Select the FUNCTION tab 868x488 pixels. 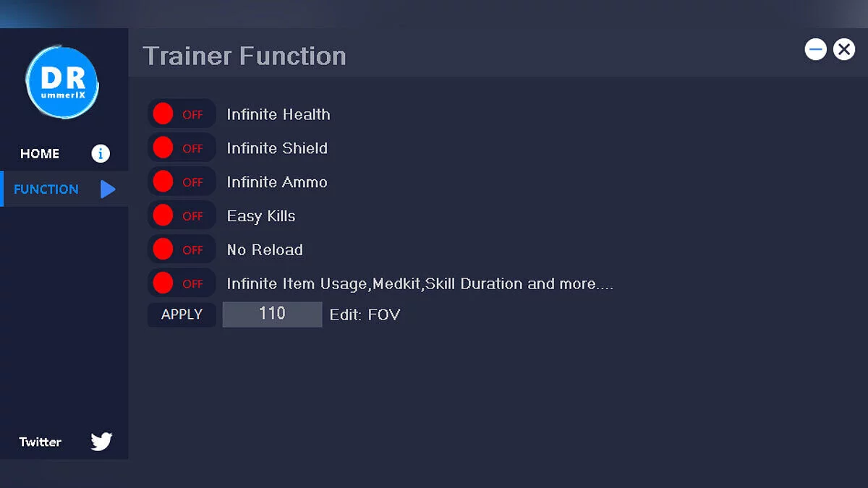click(x=46, y=189)
